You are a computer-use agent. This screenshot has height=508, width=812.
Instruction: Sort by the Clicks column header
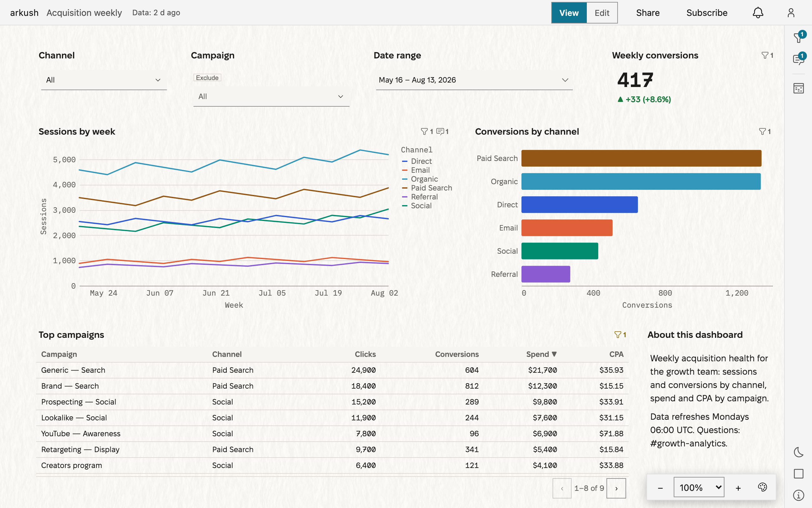tap(365, 354)
